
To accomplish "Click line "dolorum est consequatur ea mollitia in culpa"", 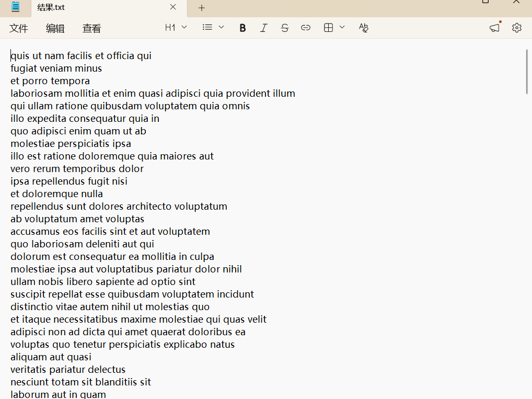I will click(x=112, y=257).
